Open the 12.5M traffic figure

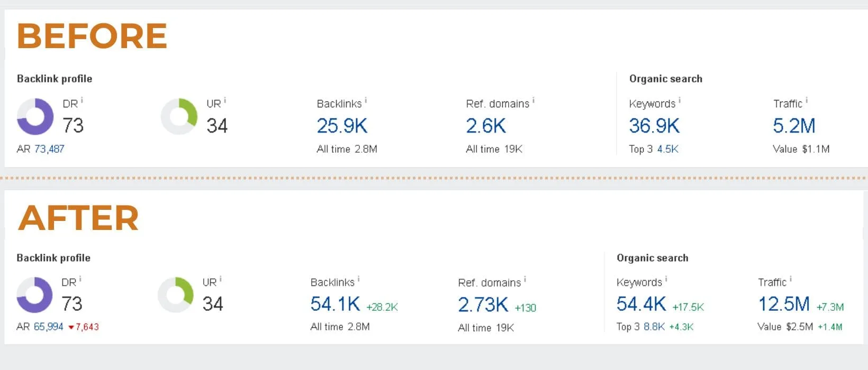click(784, 304)
